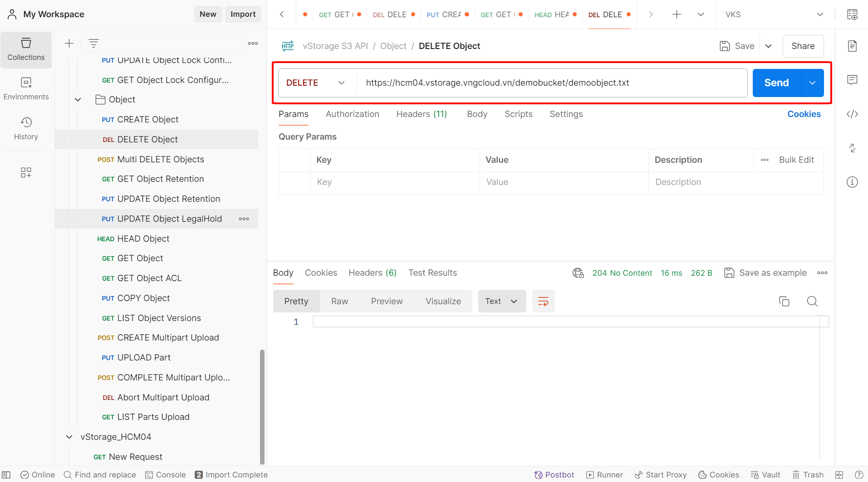Open the Cookies link beside request tabs
The image size is (868, 482).
tap(804, 114)
